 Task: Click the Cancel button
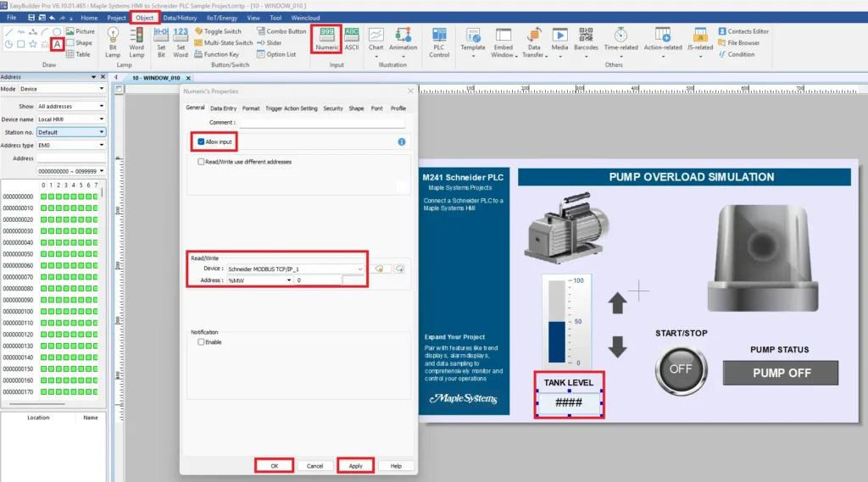coord(314,466)
